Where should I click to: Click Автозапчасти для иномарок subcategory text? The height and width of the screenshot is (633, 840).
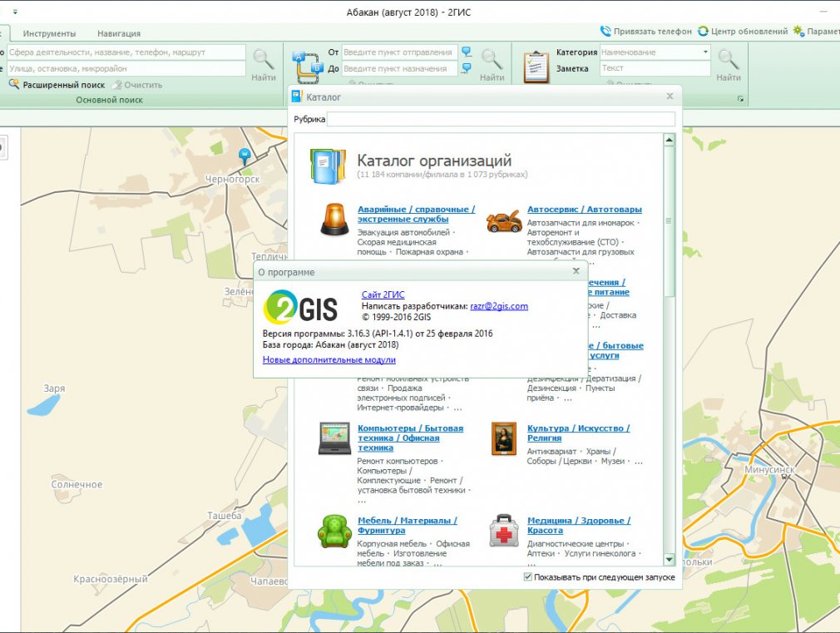(581, 222)
